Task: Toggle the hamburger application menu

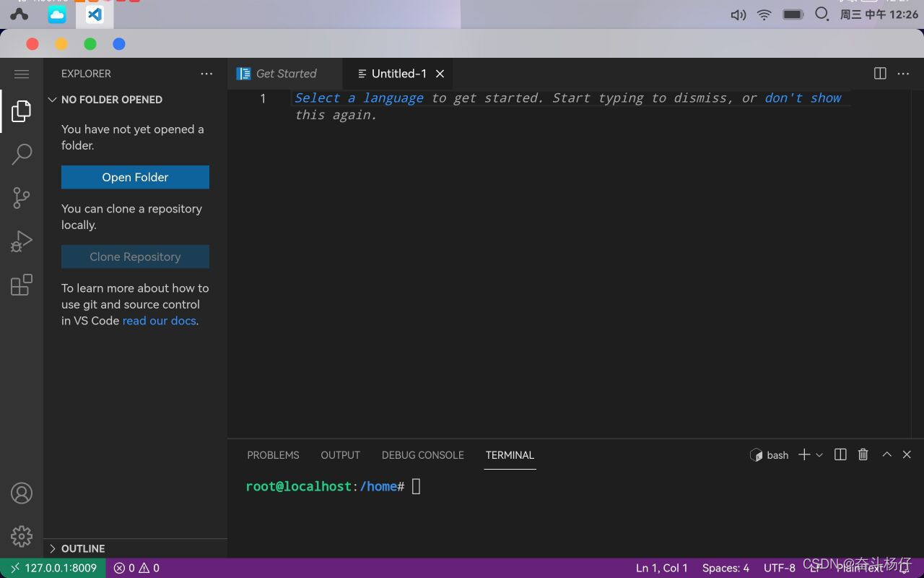Action: 22,74
